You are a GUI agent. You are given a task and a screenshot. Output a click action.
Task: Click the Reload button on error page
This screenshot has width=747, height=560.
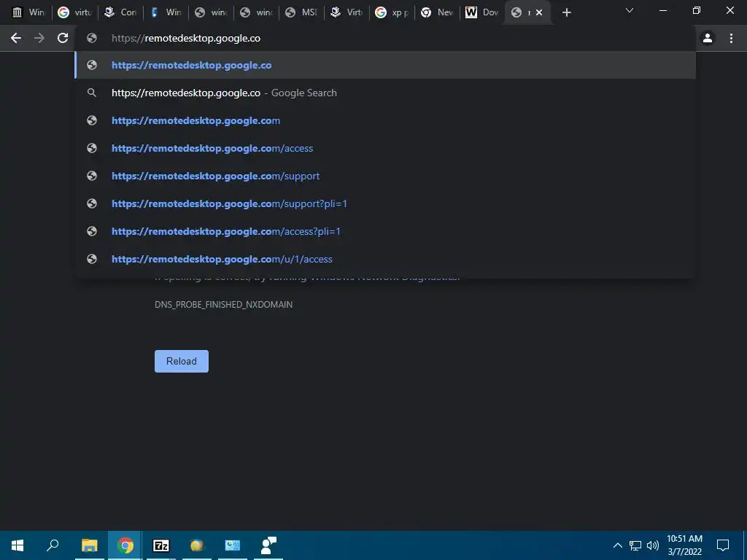(182, 361)
